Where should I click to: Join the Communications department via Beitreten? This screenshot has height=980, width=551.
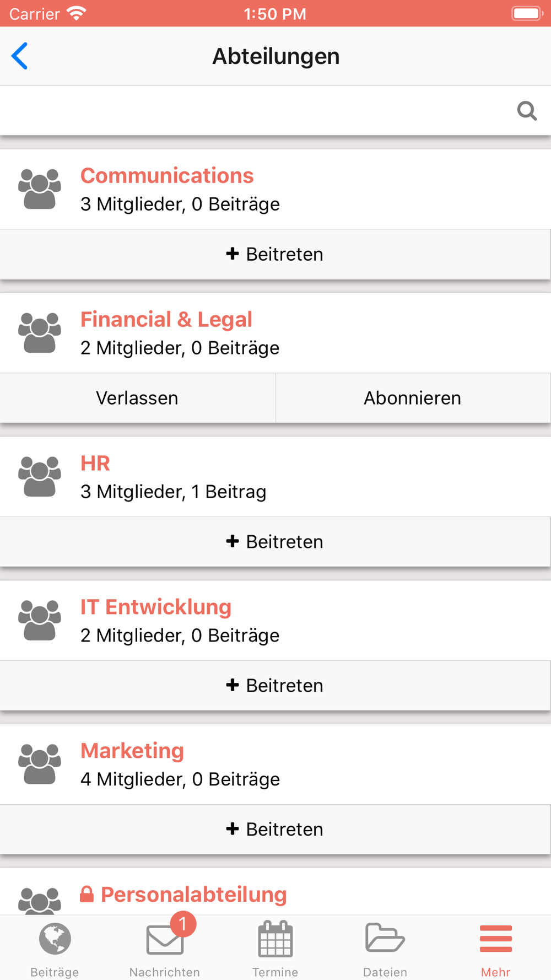[x=275, y=254]
